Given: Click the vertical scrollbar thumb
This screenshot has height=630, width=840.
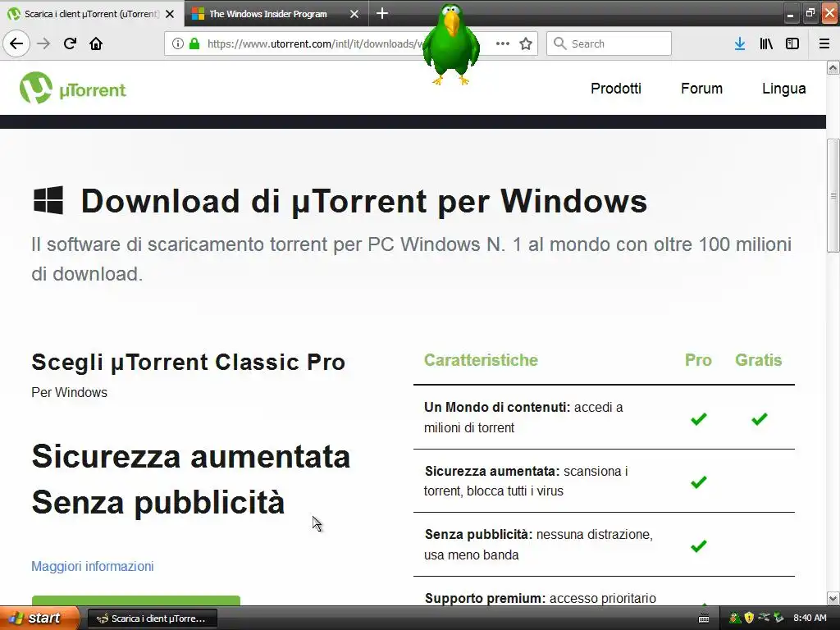Looking at the screenshot, I should coord(833,195).
